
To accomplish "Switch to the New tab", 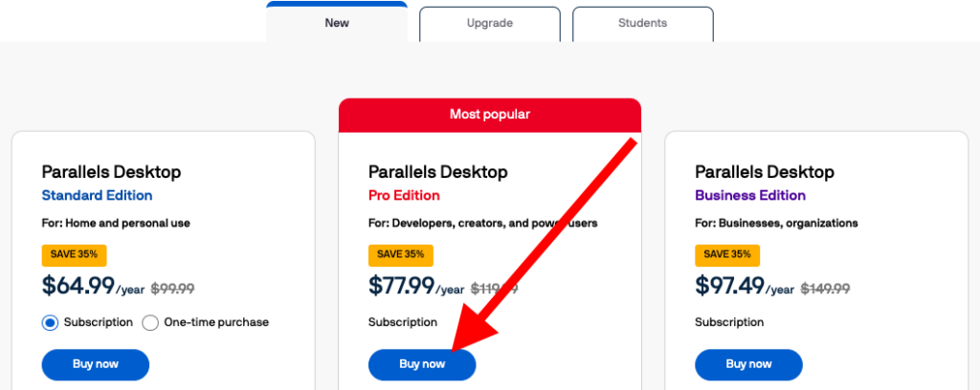I will click(337, 23).
